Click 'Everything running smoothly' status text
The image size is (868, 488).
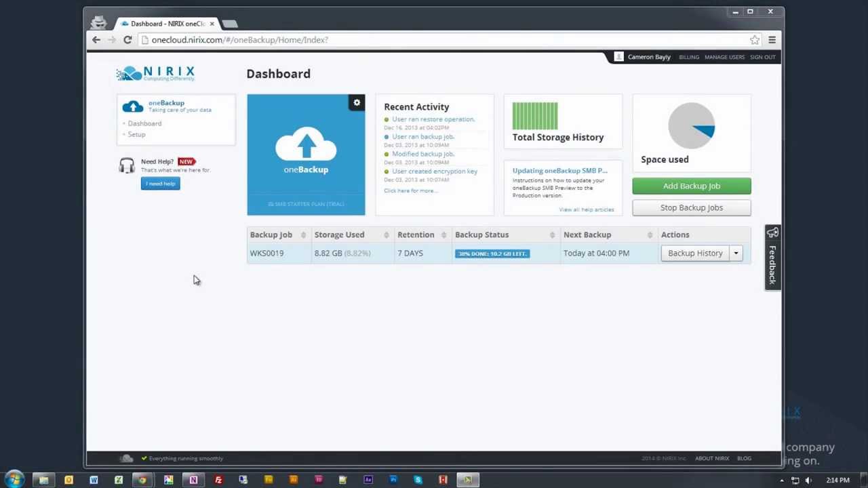pyautogui.click(x=186, y=458)
